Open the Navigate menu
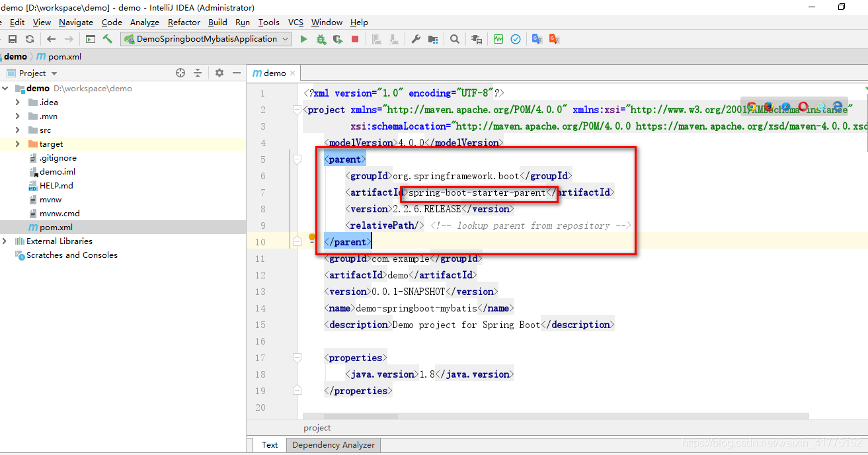Viewport: 868px width, 455px height. point(76,22)
